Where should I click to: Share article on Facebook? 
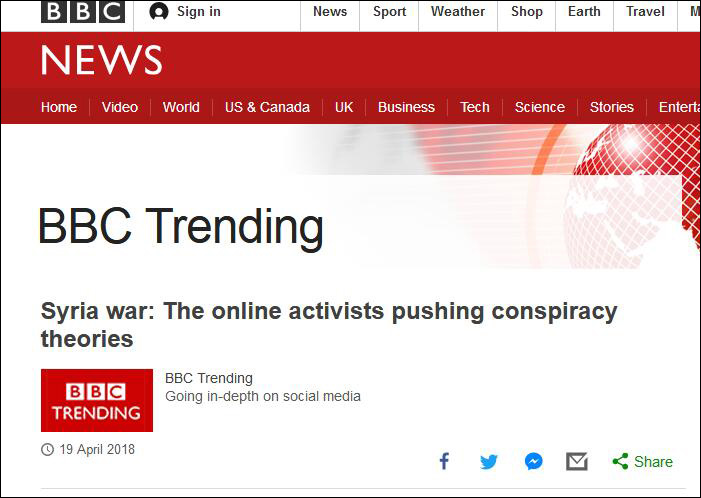pos(445,461)
